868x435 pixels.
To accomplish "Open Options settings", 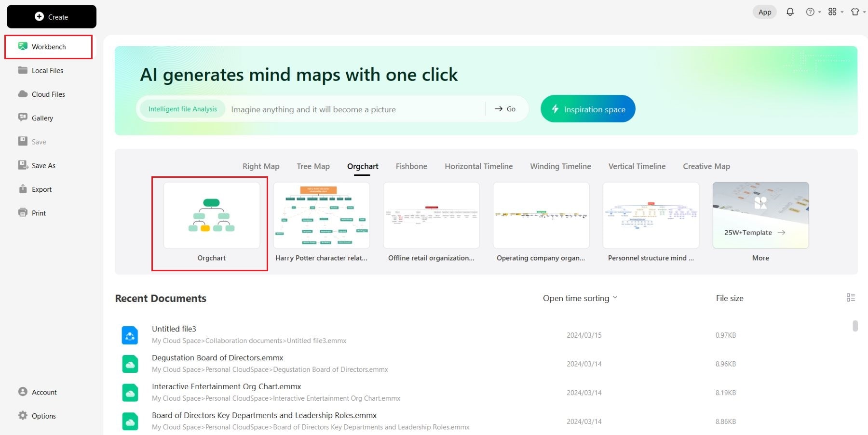I will click(x=44, y=416).
